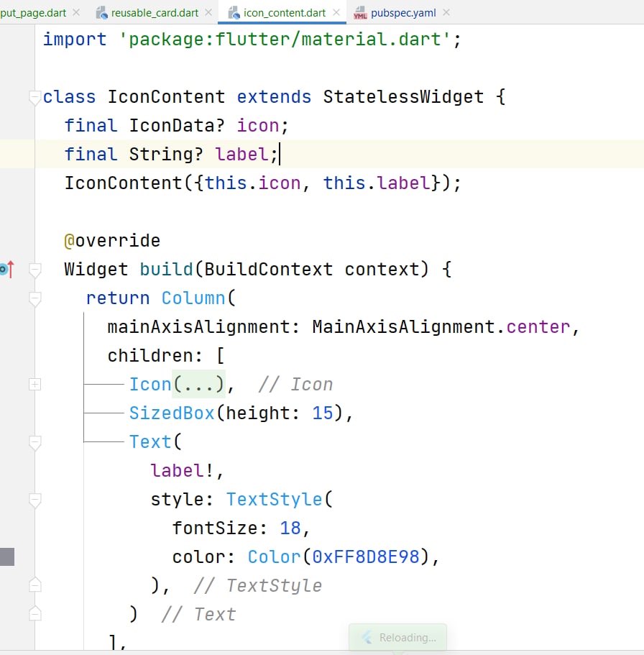Click the folded (...) region after Icon
The image size is (644, 655).
pos(199,384)
